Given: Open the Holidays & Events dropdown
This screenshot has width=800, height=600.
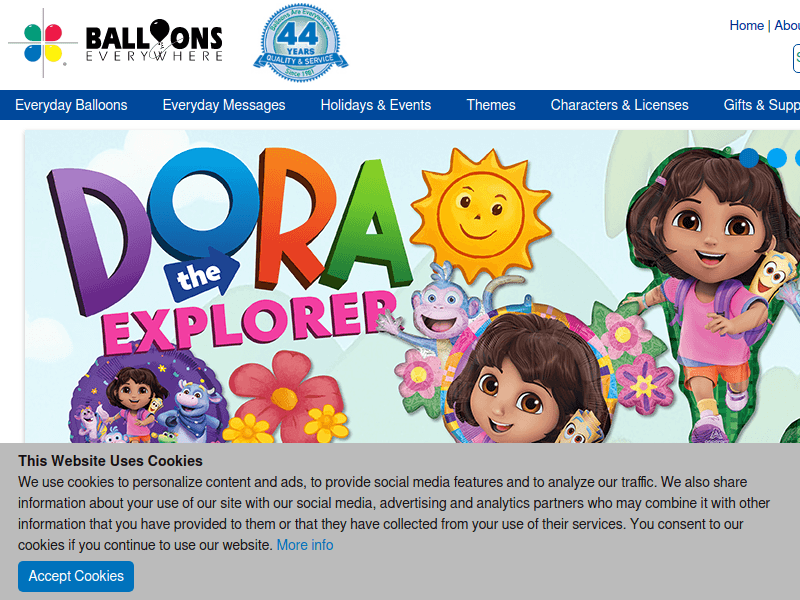Looking at the screenshot, I should pos(375,105).
